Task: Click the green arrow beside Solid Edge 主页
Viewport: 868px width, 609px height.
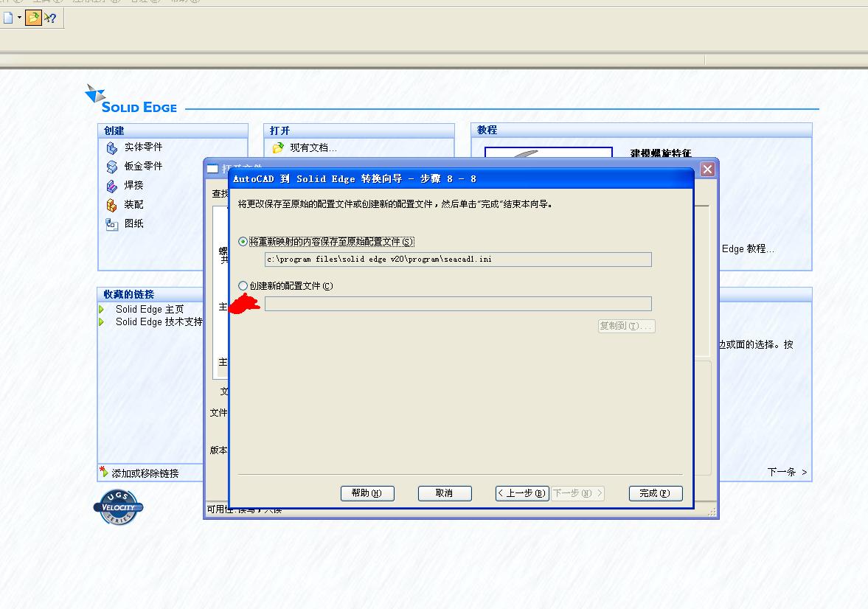Action: tap(101, 309)
